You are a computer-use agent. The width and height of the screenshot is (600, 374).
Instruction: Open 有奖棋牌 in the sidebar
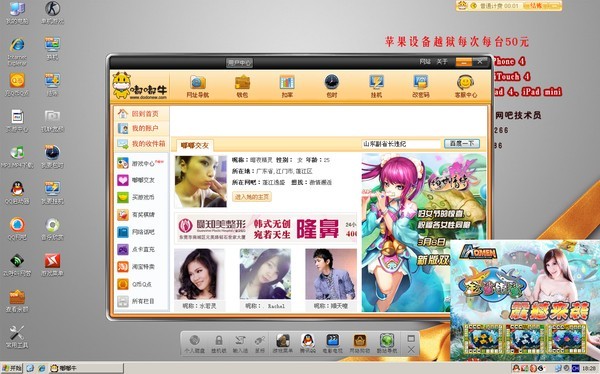pos(136,214)
